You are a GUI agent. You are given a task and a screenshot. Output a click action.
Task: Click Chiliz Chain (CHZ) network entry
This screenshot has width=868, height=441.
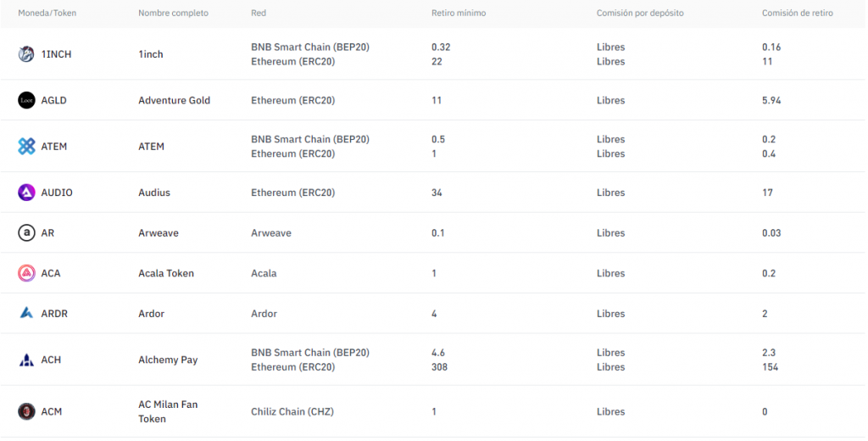[x=292, y=411]
